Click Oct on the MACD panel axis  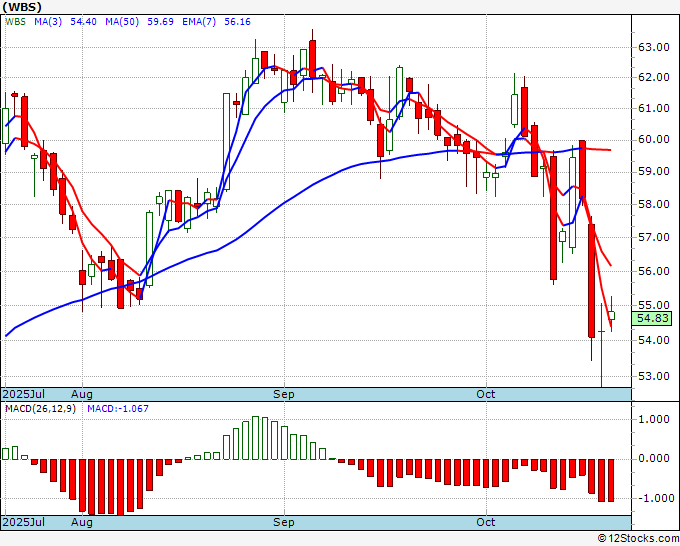click(x=486, y=522)
